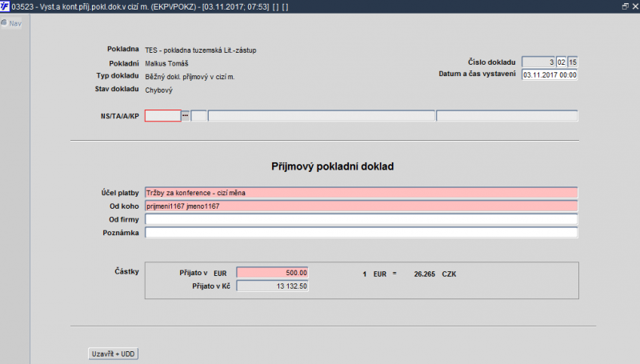Click the Datum a čas vystavení field

pos(550,74)
